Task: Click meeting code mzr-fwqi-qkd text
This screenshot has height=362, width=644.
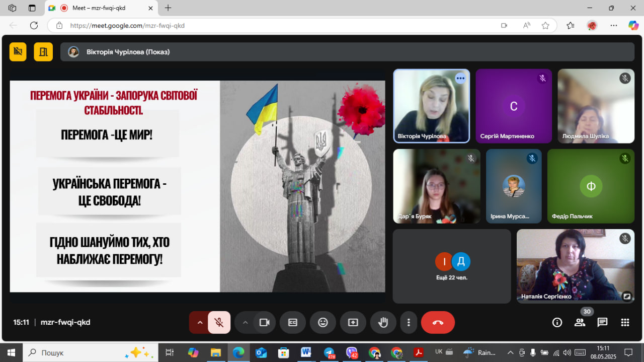Action: (x=65, y=322)
